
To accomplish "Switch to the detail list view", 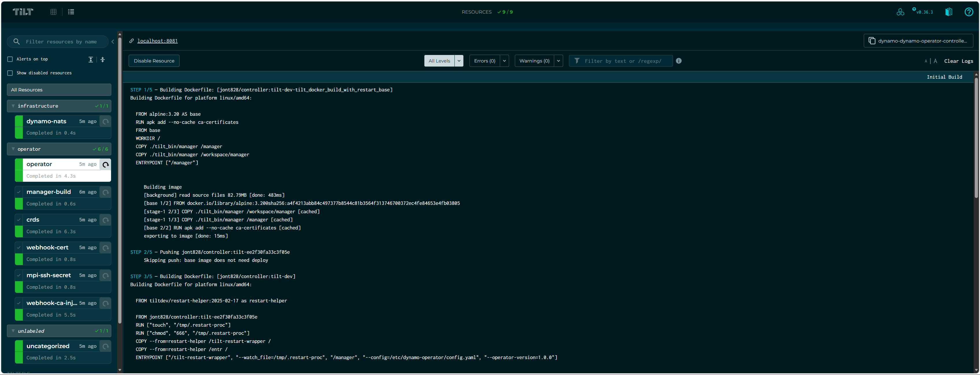I will (71, 12).
